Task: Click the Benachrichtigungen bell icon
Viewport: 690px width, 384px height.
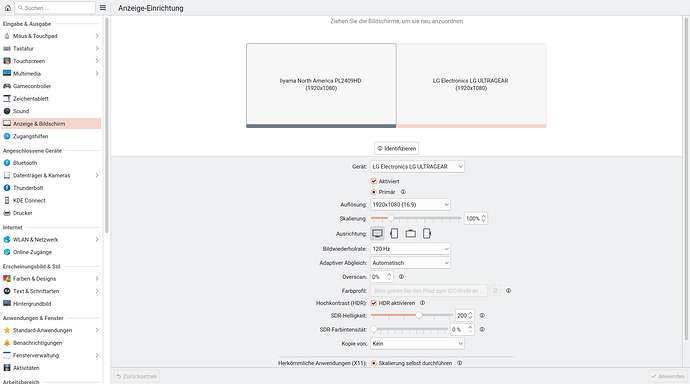Action: click(7, 343)
